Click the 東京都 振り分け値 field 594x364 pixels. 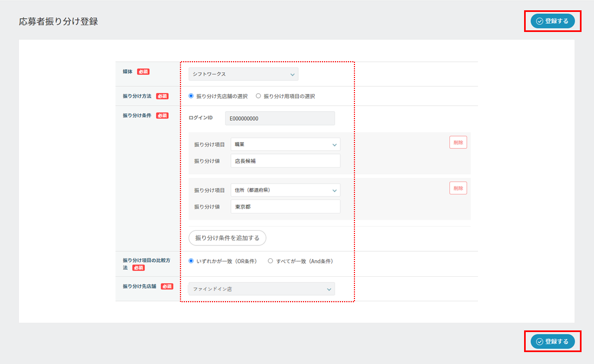click(285, 206)
